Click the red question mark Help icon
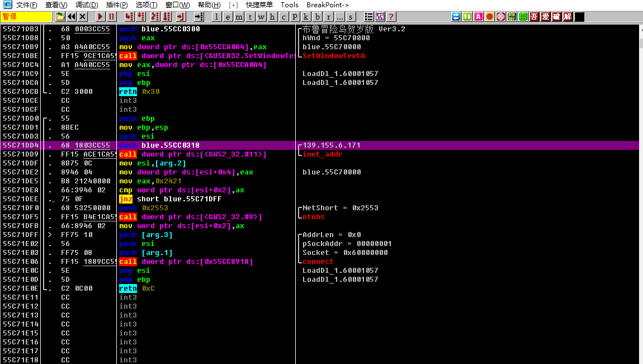The height and width of the screenshot is (364, 643). 391,17
